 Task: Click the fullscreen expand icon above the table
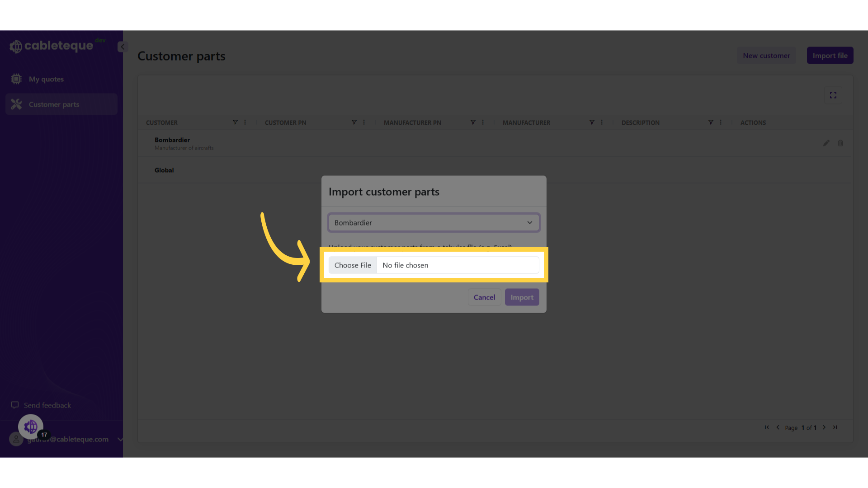[833, 95]
